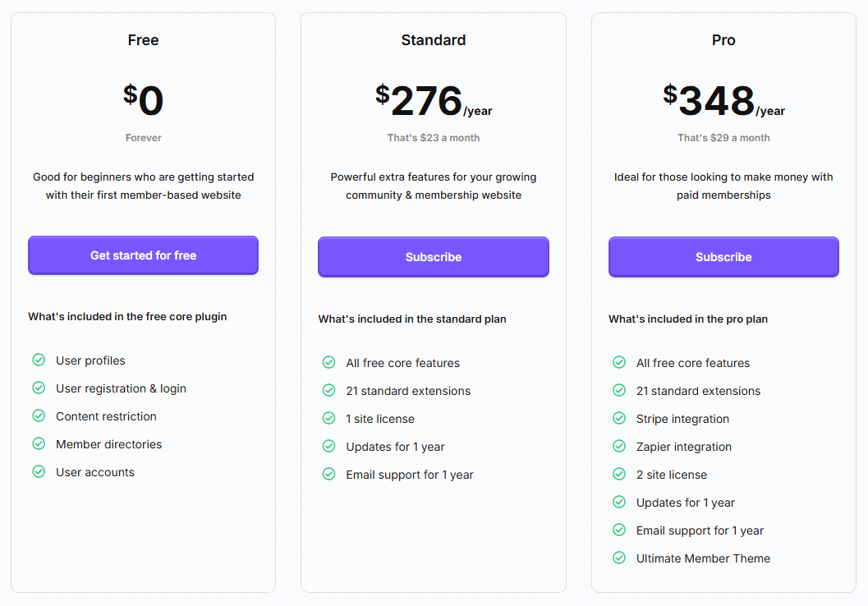The width and height of the screenshot is (868, 606).
Task: Click the $348 /year price text
Action: click(x=723, y=100)
